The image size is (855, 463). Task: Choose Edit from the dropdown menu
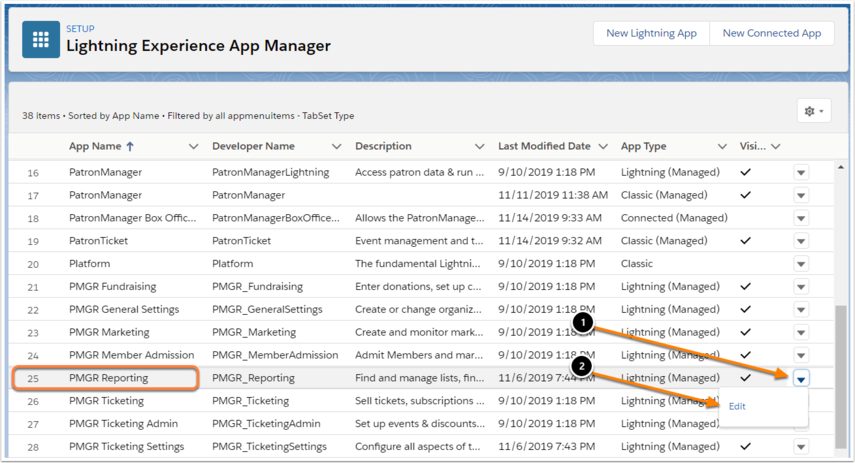737,406
